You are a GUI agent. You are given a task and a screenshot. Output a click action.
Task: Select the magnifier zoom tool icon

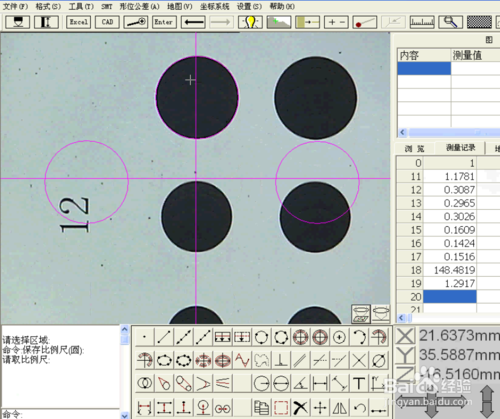click(x=451, y=22)
